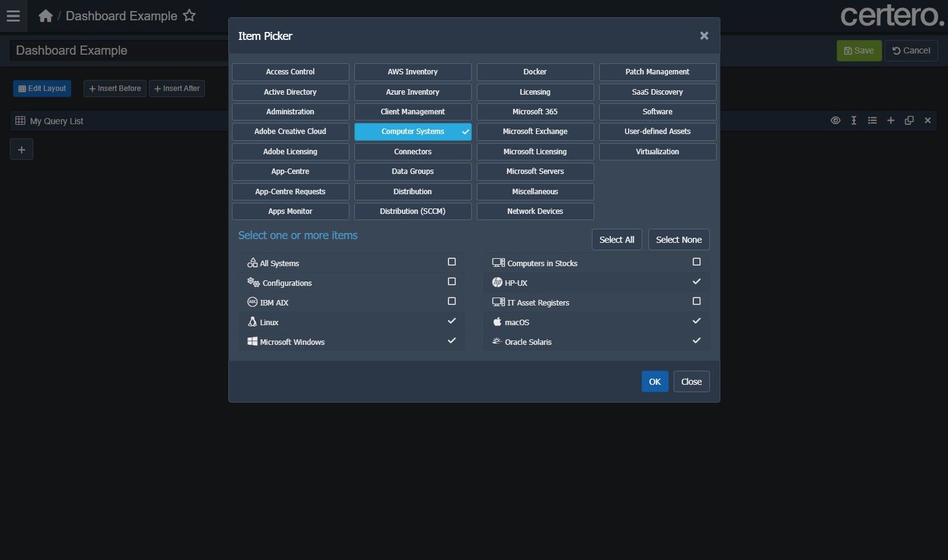The width and height of the screenshot is (948, 560).
Task: Select the Distribution (SCCM) category
Action: (x=413, y=211)
